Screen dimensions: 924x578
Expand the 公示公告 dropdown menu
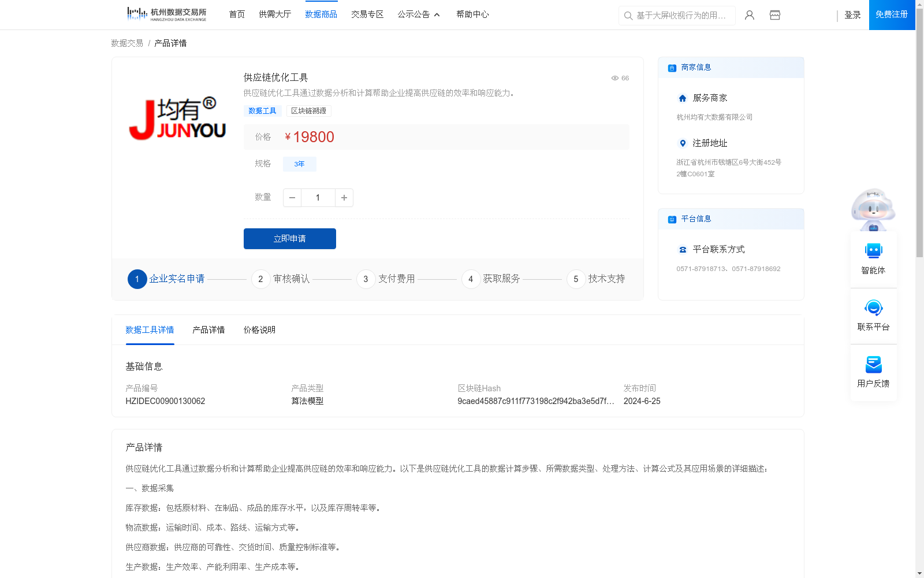point(419,14)
